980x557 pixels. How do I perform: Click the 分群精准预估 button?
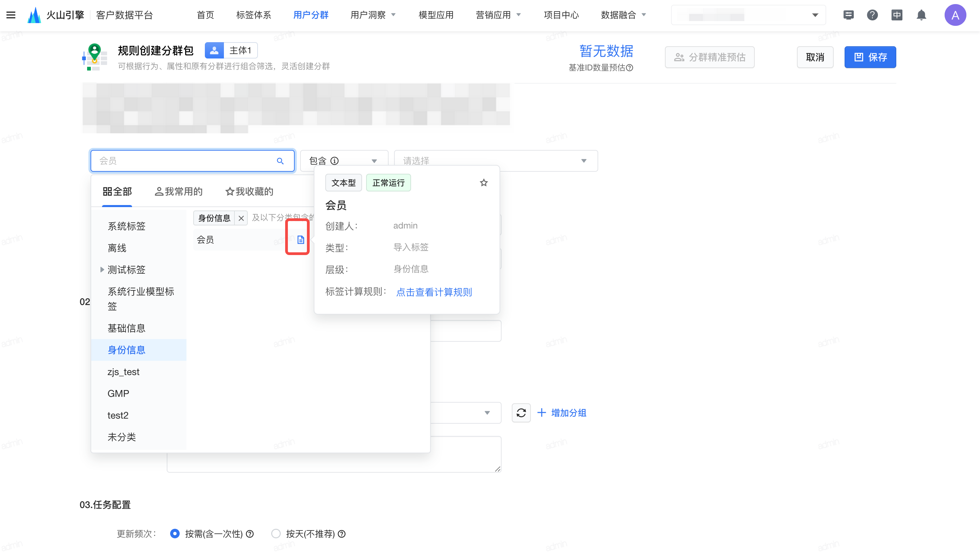(x=709, y=57)
